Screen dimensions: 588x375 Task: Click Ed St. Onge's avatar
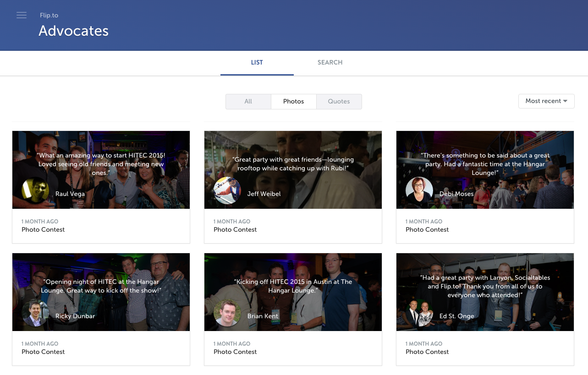click(419, 313)
